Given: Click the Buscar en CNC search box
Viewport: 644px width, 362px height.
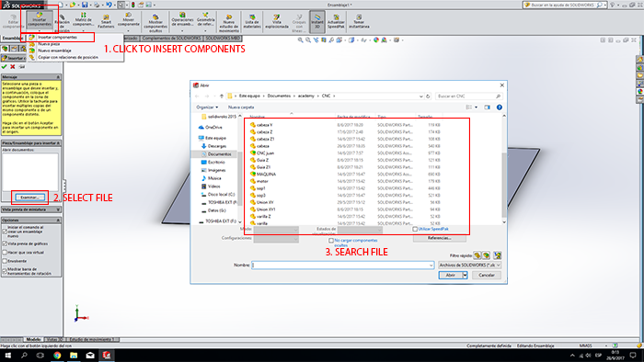Looking at the screenshot, I should [468, 96].
